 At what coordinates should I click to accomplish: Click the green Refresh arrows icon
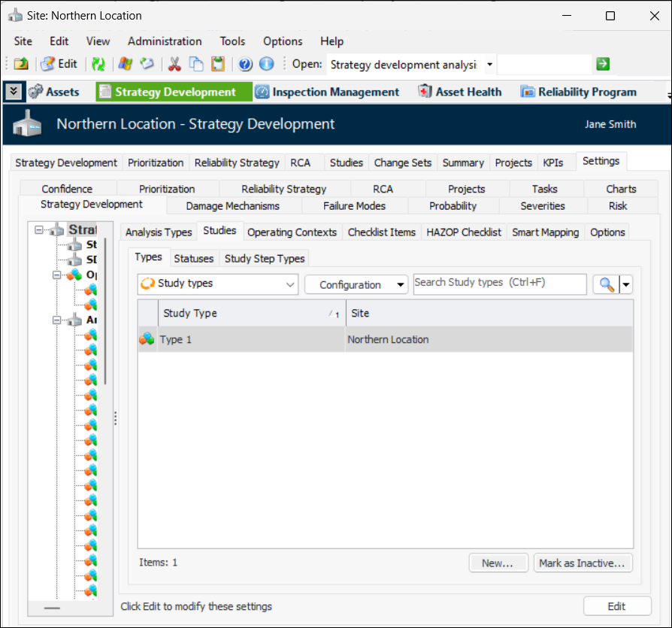click(98, 65)
